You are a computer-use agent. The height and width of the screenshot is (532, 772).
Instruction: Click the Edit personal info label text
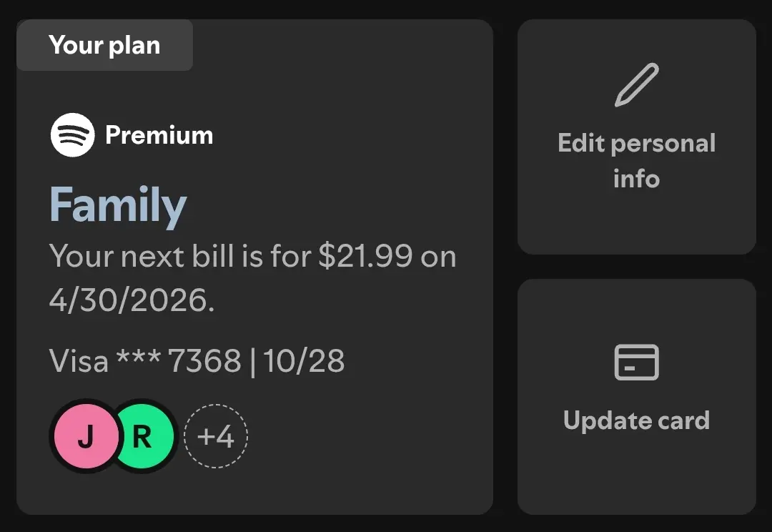(637, 161)
